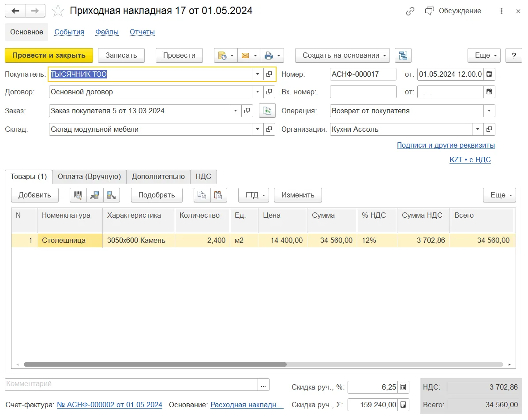This screenshot has height=420, width=528.
Task: Open Покупатель card with open-form icon
Action: click(x=269, y=74)
